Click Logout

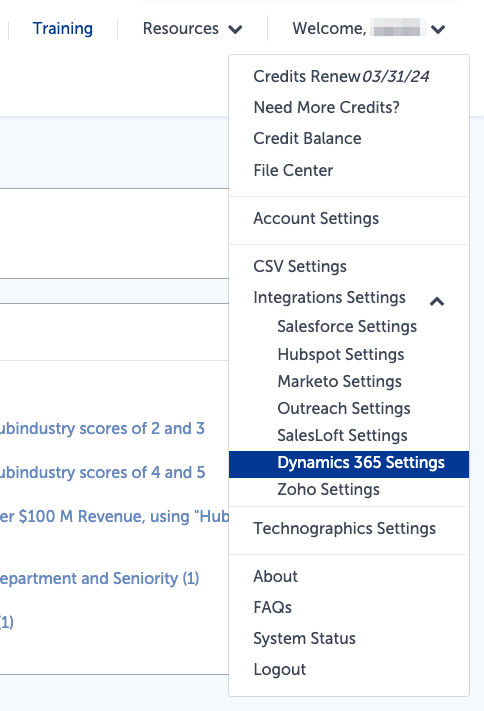[279, 670]
